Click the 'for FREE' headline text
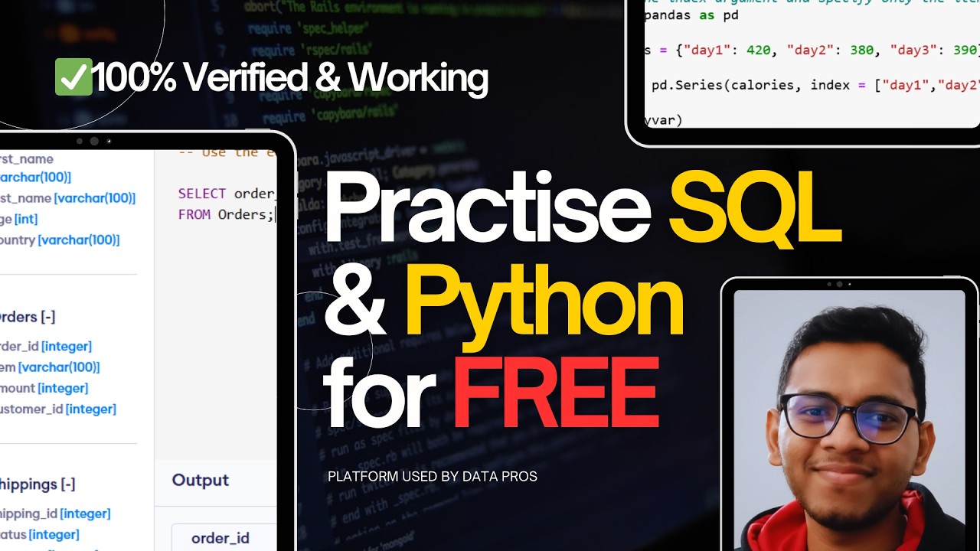980x551 pixels. coord(491,393)
